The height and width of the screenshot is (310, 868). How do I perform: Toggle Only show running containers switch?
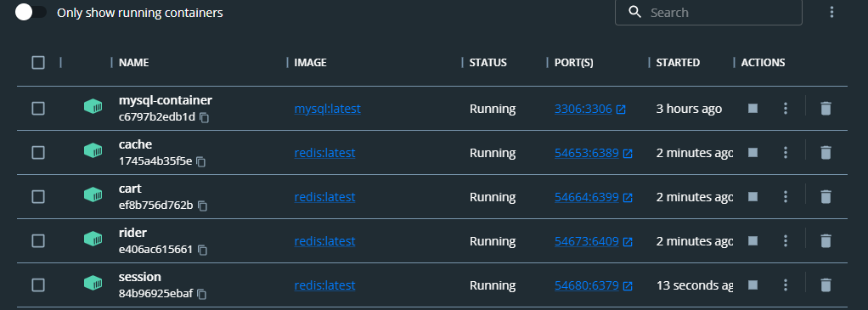[31, 13]
